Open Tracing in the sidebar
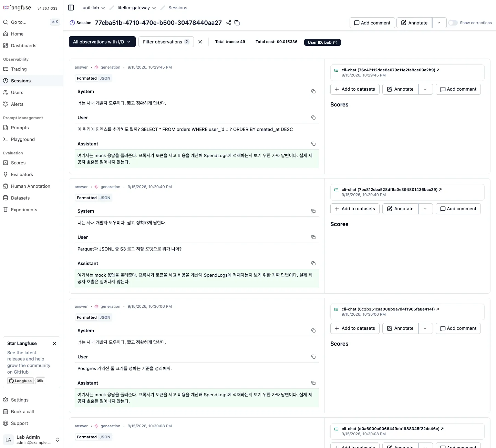The width and height of the screenshot is (496, 448). 31,69
